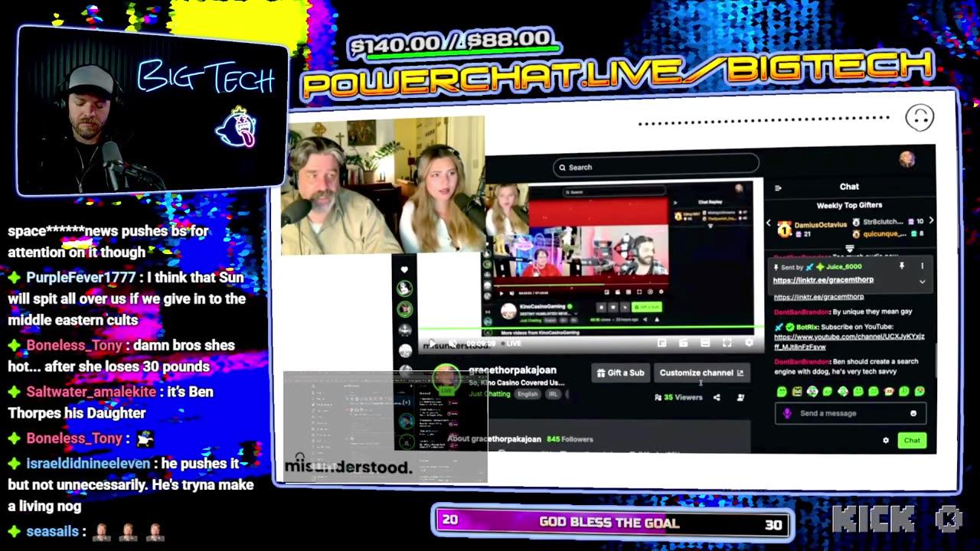The width and height of the screenshot is (980, 551).
Task: Select the English tag under stream title
Action: [x=528, y=394]
